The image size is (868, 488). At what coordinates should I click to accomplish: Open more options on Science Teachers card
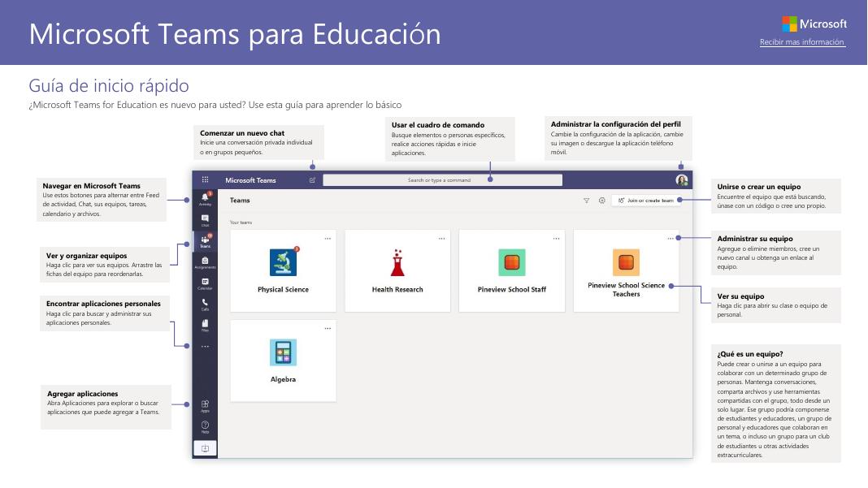tap(671, 239)
